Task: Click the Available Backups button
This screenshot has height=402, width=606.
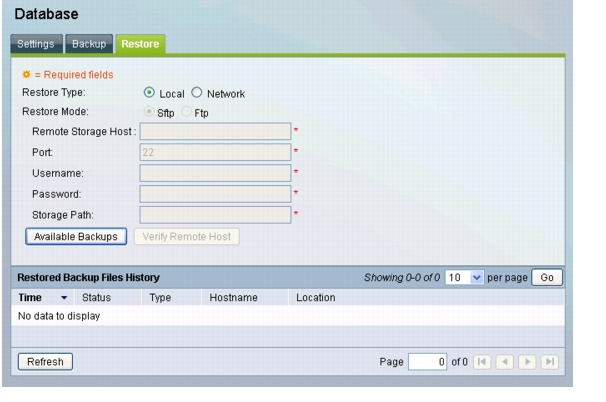Action: [x=76, y=237]
